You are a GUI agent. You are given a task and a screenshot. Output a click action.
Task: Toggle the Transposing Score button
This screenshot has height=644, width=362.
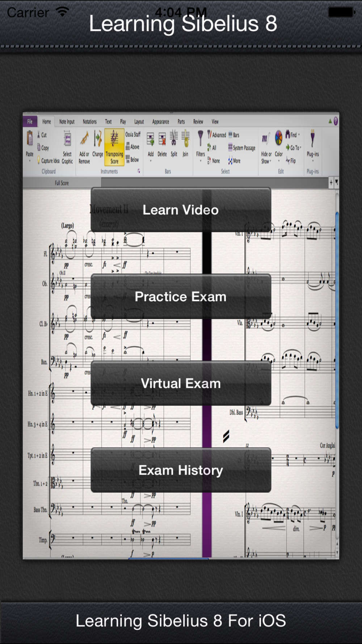pyautogui.click(x=114, y=148)
